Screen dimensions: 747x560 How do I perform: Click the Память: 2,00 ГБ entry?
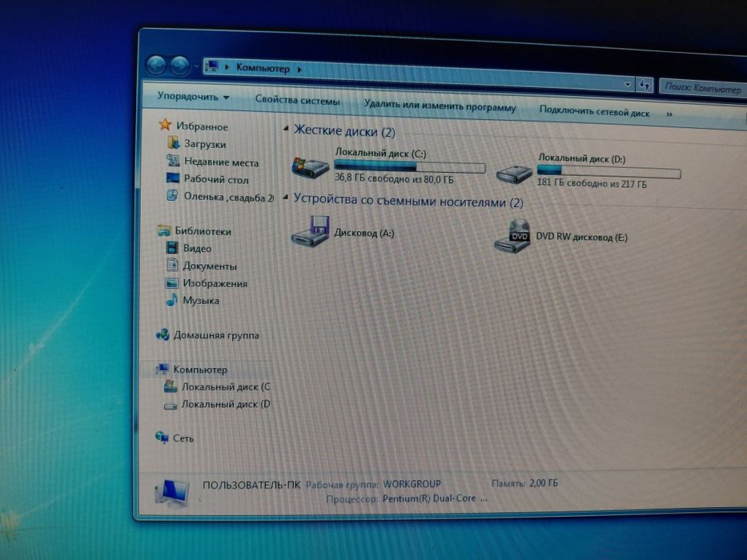pos(524,483)
